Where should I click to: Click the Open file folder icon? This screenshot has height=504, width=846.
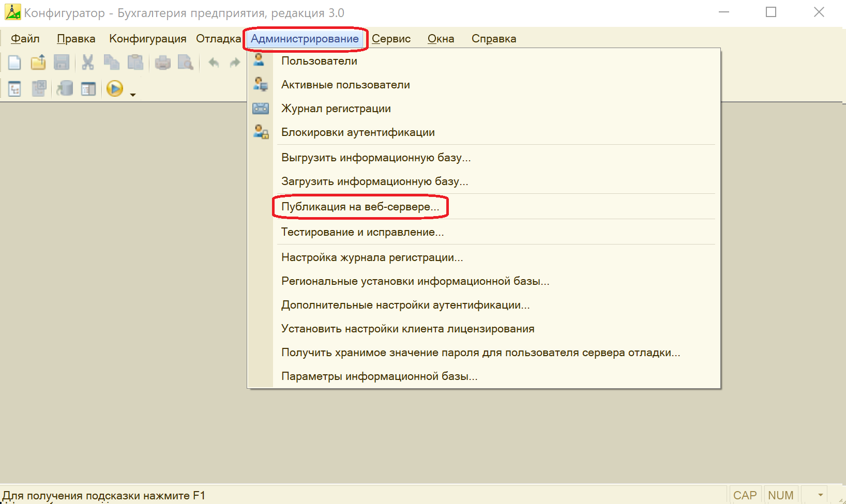(38, 63)
